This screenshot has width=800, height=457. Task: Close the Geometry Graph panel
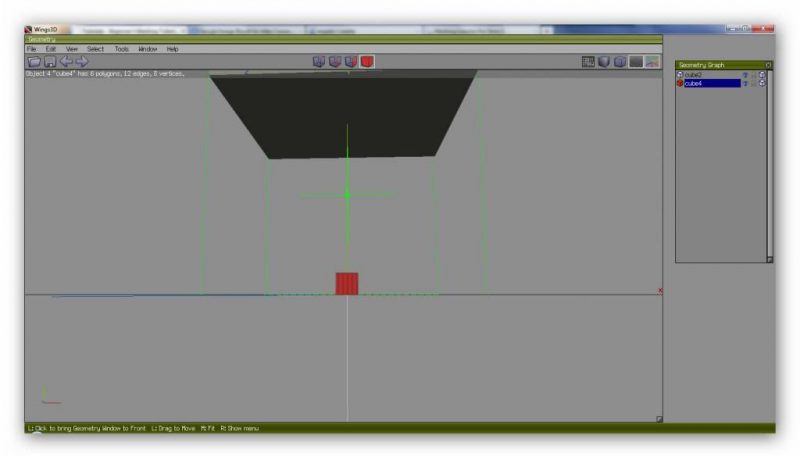pyautogui.click(x=768, y=65)
